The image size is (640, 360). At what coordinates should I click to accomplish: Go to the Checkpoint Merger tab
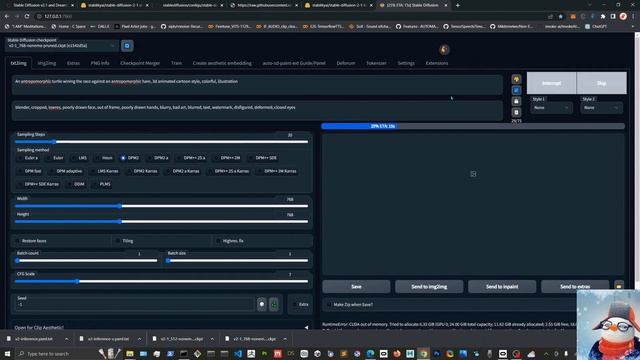point(140,63)
